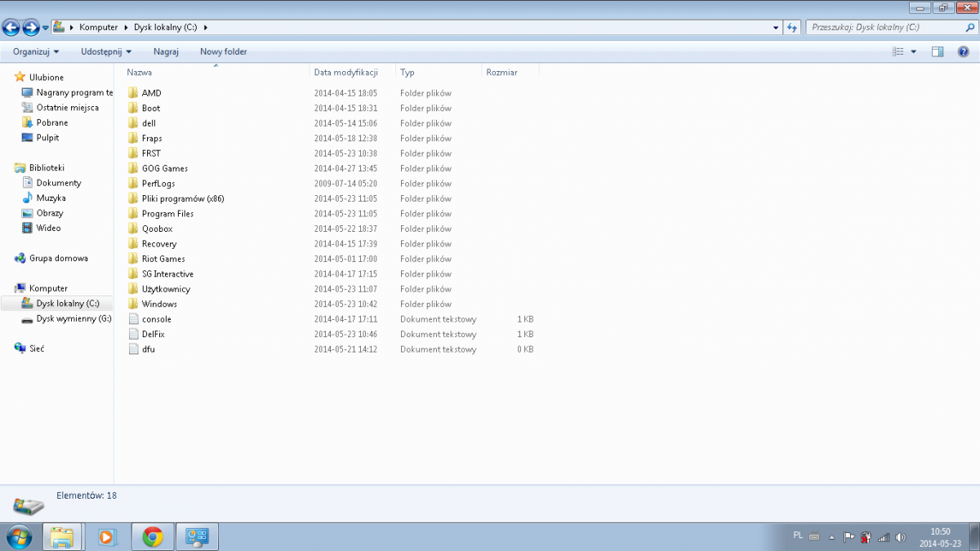Launch Windows Media Player from taskbar
Image resolution: width=980 pixels, height=551 pixels.
point(108,537)
